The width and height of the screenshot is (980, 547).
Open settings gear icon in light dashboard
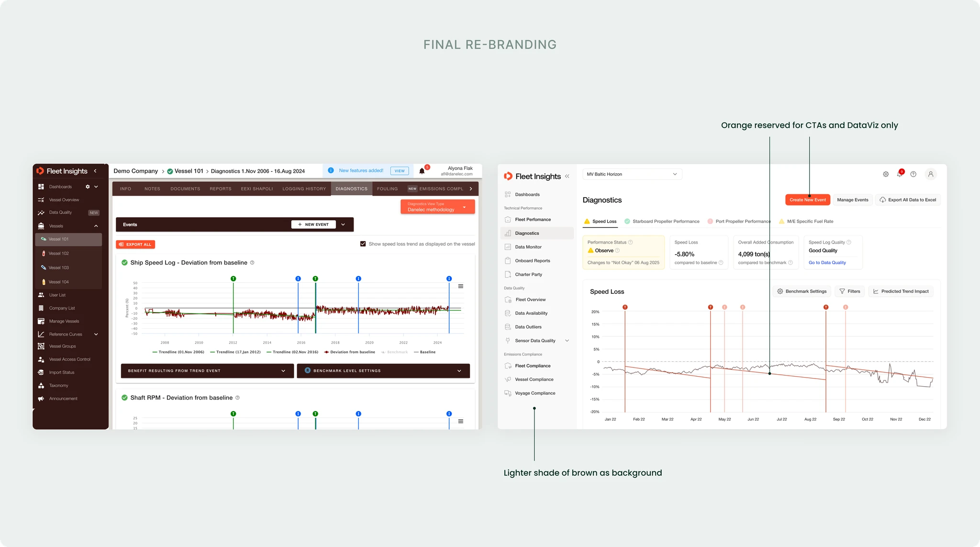point(886,174)
